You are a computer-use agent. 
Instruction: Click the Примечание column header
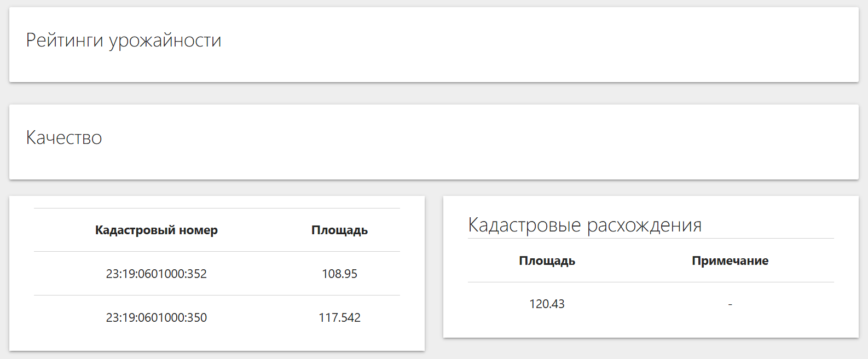(x=730, y=261)
